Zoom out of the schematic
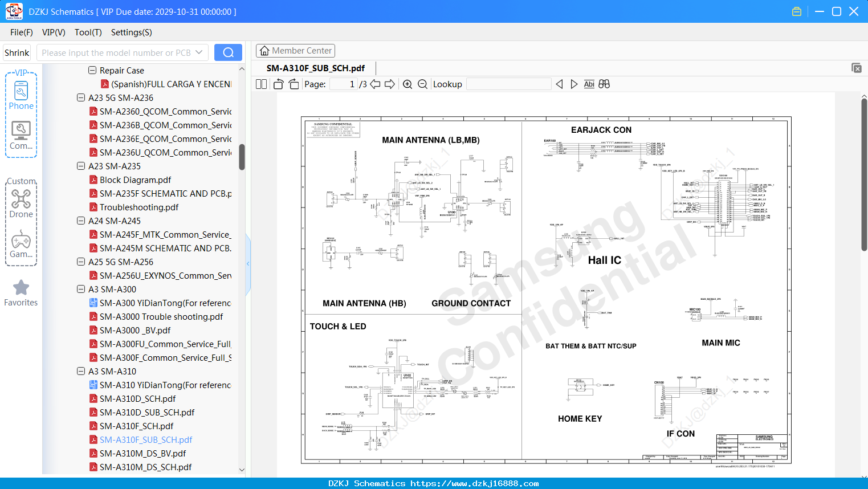The image size is (868, 489). 422,84
